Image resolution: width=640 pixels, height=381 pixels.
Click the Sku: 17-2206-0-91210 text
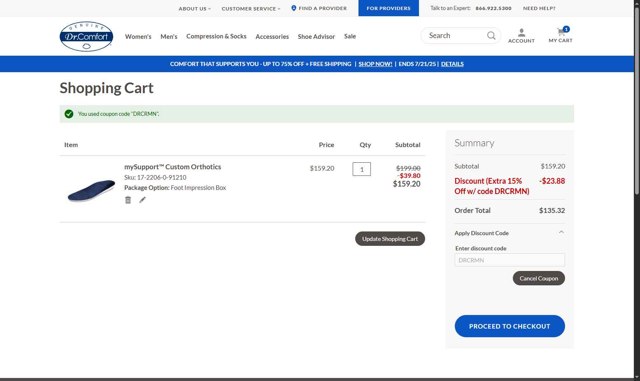click(155, 177)
